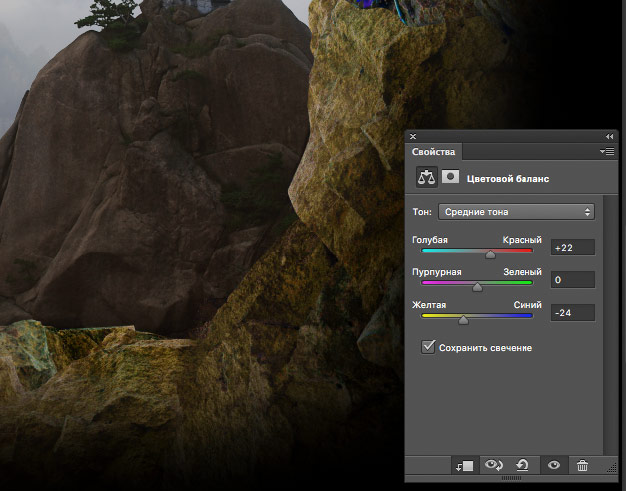Click the Синий label
The image size is (626, 491).
[527, 305]
